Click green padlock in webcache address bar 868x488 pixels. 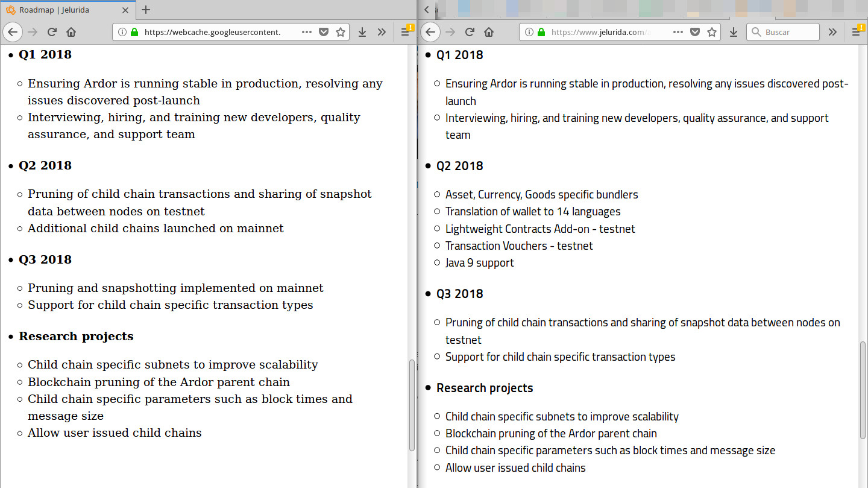134,32
